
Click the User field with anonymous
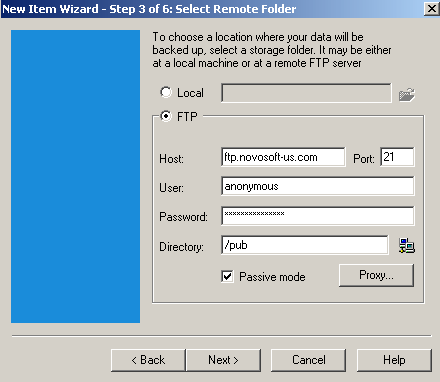(x=318, y=186)
